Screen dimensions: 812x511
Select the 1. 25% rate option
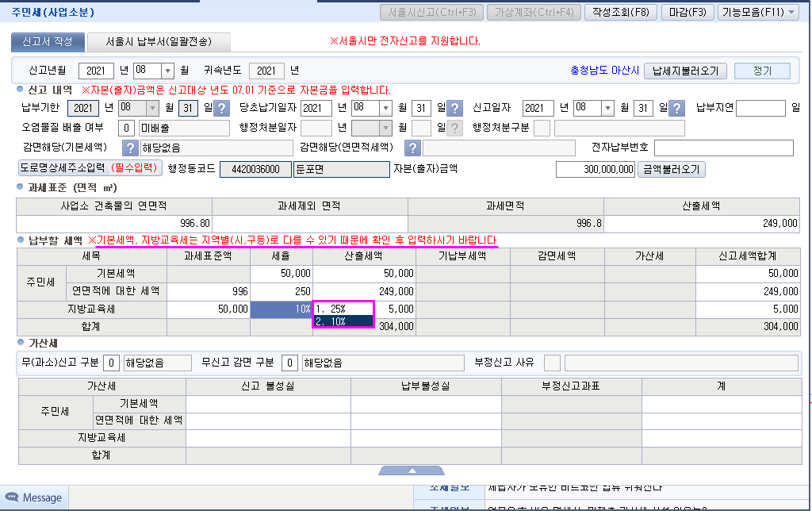pyautogui.click(x=343, y=309)
